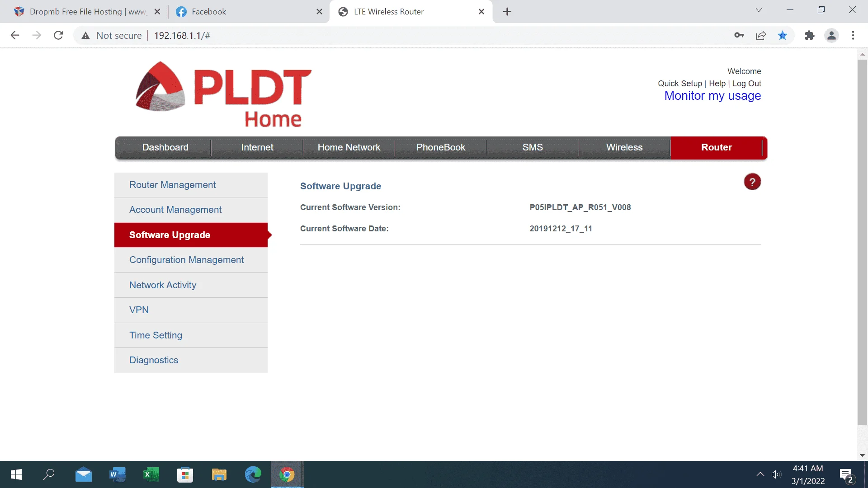Open Network Activity in the sidebar

click(x=191, y=285)
